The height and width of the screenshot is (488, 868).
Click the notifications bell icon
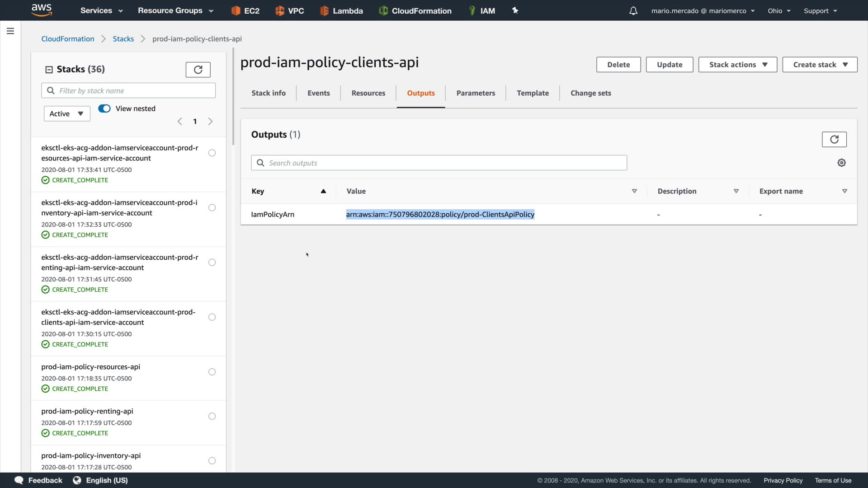click(x=633, y=11)
